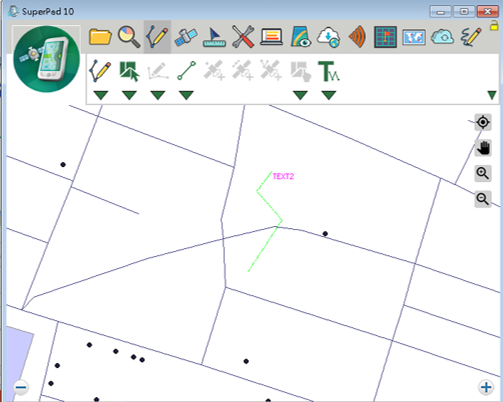The height and width of the screenshot is (402, 503).
Task: Click the sailboat navigation icon
Action: pyautogui.click(x=214, y=37)
